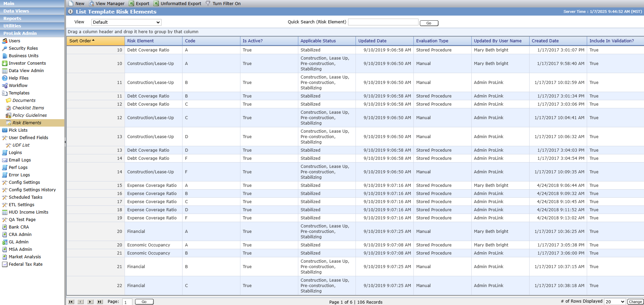Go to previous page of records
This screenshot has width=644, height=305.
(81, 302)
